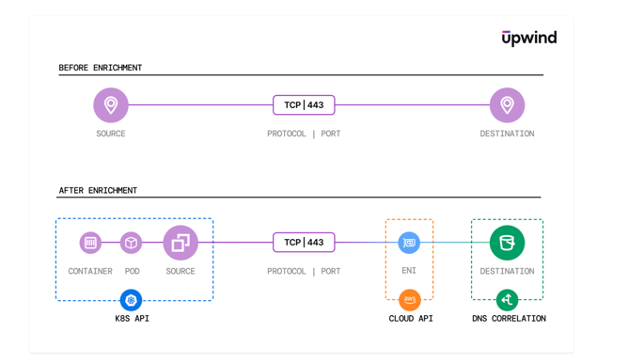644x364 pixels.
Task: Click the purple Destination pin icon before enrichment
Action: [x=508, y=105]
